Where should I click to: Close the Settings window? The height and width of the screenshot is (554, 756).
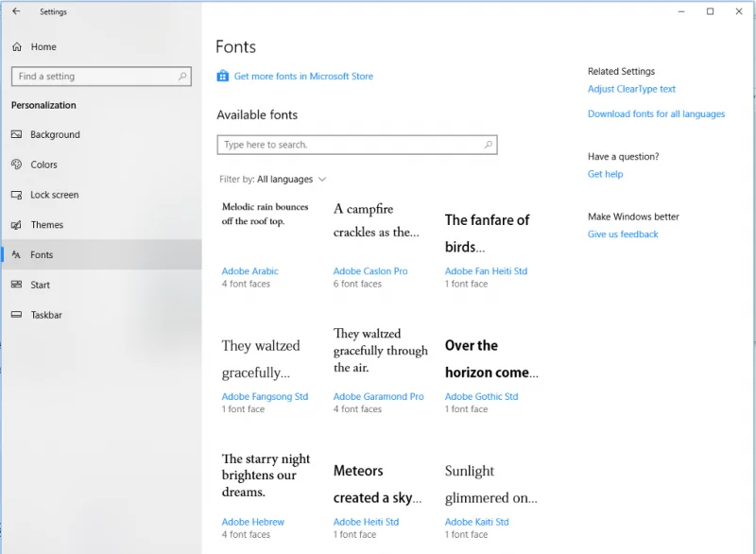[739, 11]
